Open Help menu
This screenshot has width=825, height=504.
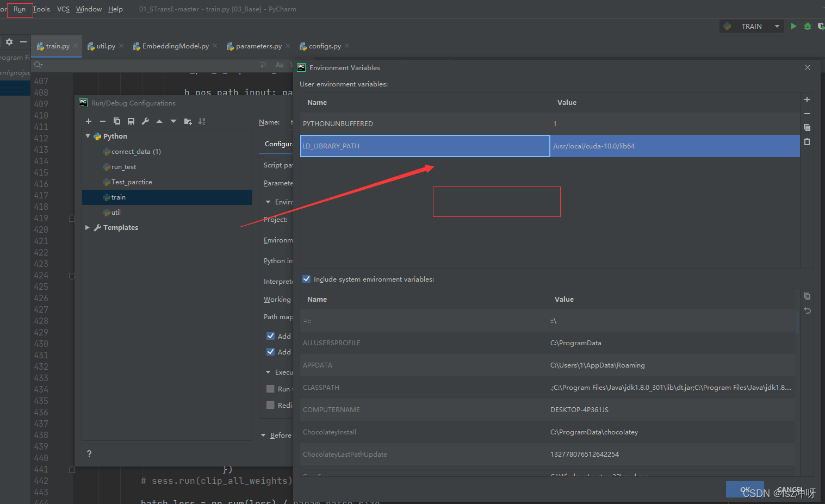click(x=115, y=9)
